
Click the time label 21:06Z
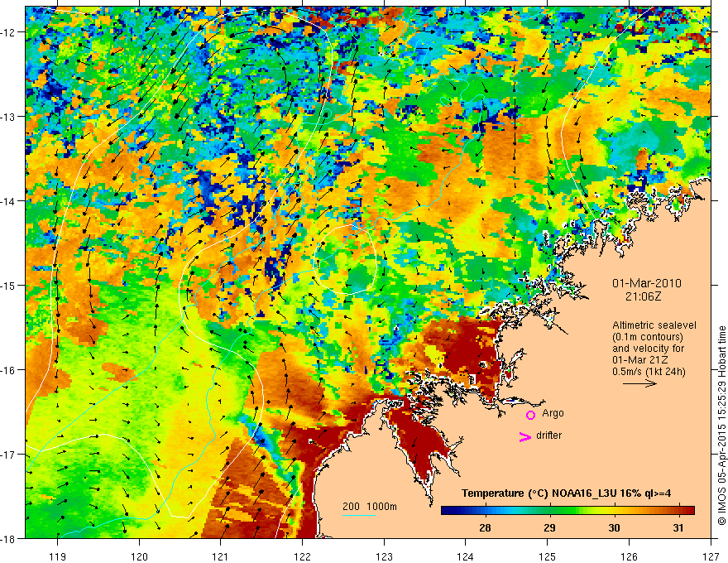(x=643, y=296)
